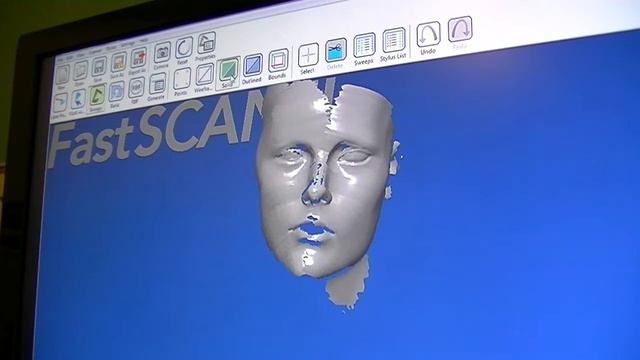Screen dimensions: 640x360
Task: Open the Properties tool
Action: tap(207, 43)
